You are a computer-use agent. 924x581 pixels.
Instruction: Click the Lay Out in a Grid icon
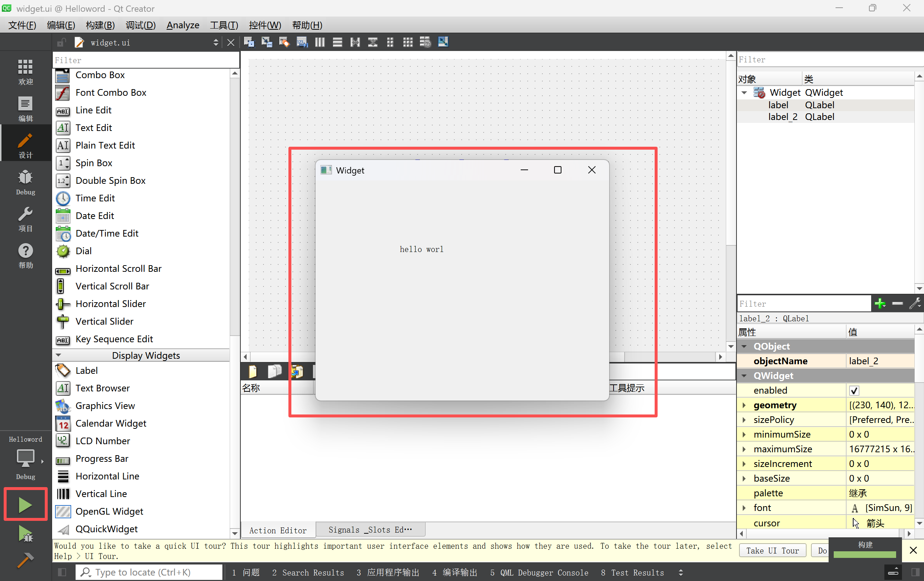(x=408, y=42)
